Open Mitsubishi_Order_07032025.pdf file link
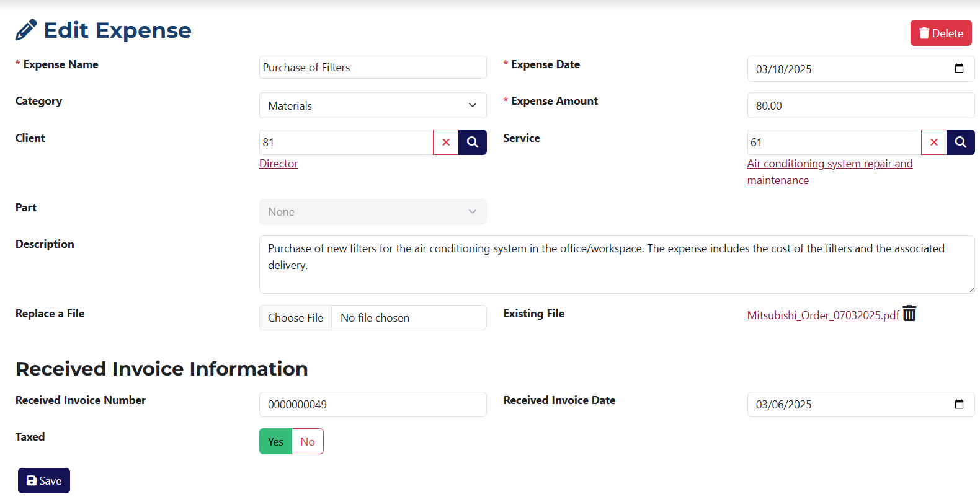This screenshot has width=980, height=497. click(x=823, y=315)
